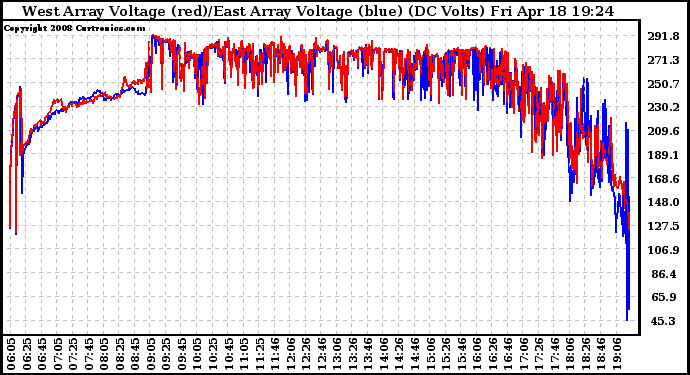
Task: Click the 14:26 time axis label
Action: [399, 354]
